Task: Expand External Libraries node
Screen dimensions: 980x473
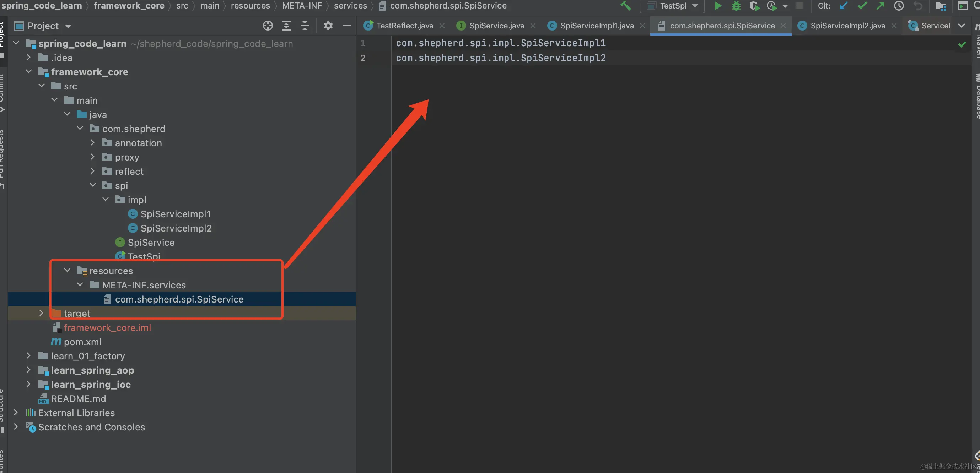Action: (16, 413)
